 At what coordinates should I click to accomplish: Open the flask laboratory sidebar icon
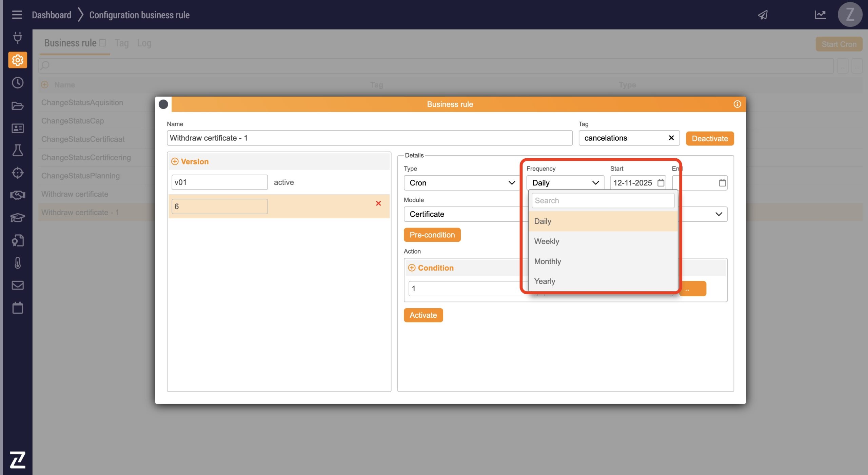click(x=18, y=150)
